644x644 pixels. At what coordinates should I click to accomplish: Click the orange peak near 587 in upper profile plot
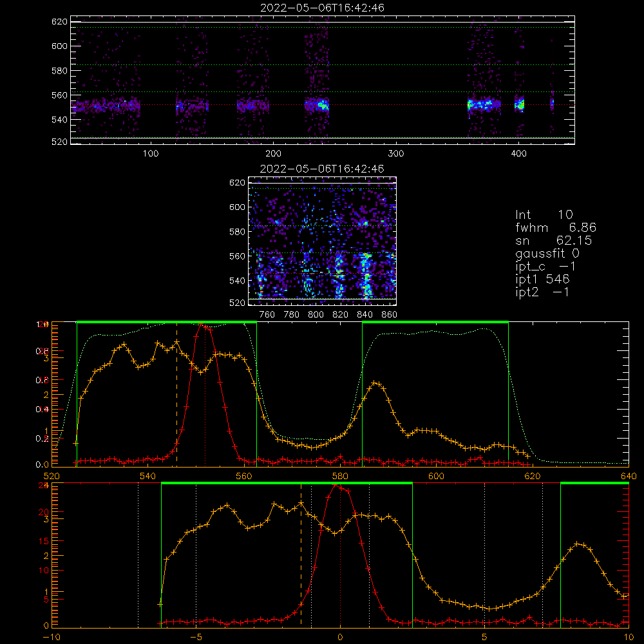375,383
